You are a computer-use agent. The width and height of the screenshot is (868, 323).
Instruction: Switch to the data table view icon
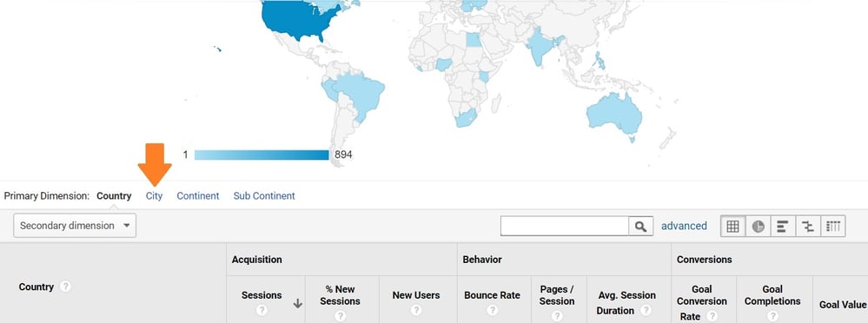point(733,227)
